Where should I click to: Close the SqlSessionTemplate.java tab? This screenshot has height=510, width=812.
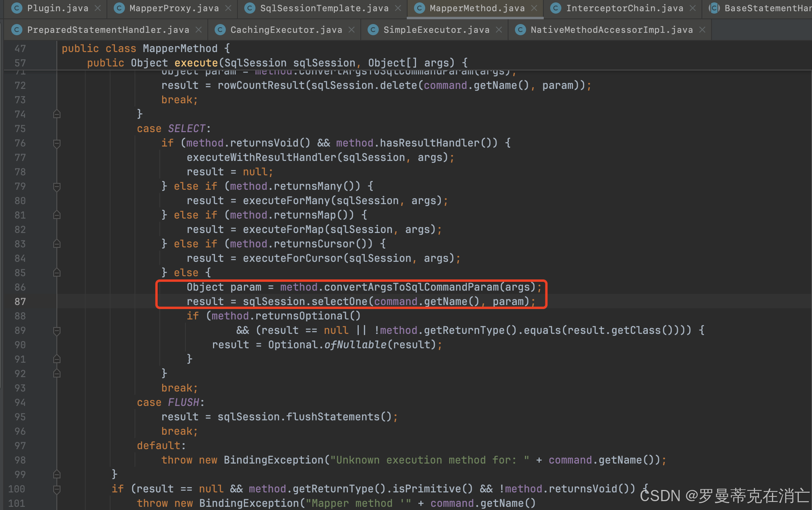pyautogui.click(x=398, y=8)
